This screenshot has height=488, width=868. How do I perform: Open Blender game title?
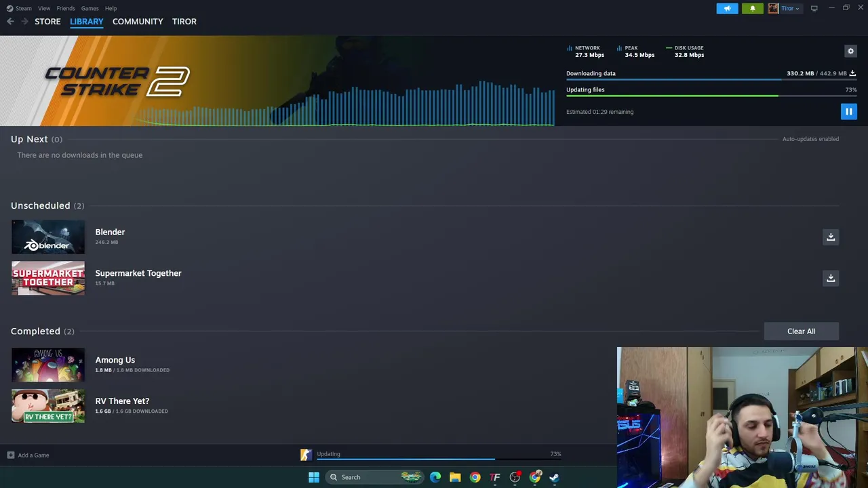point(110,232)
